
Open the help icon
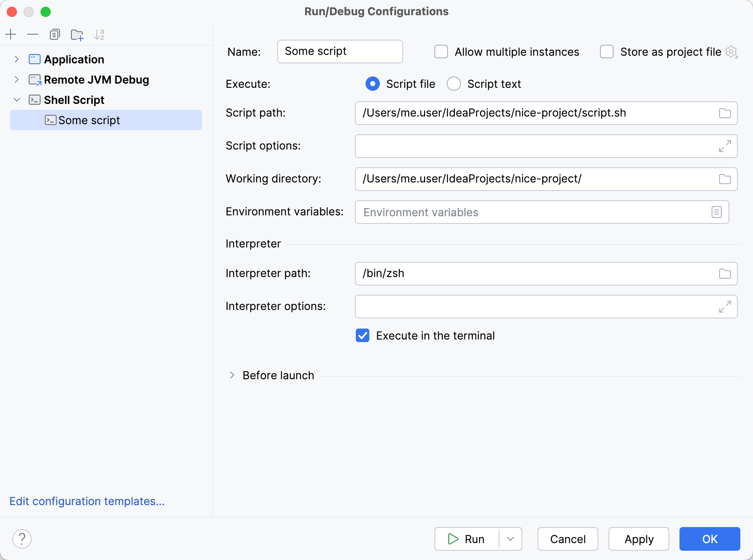(22, 538)
